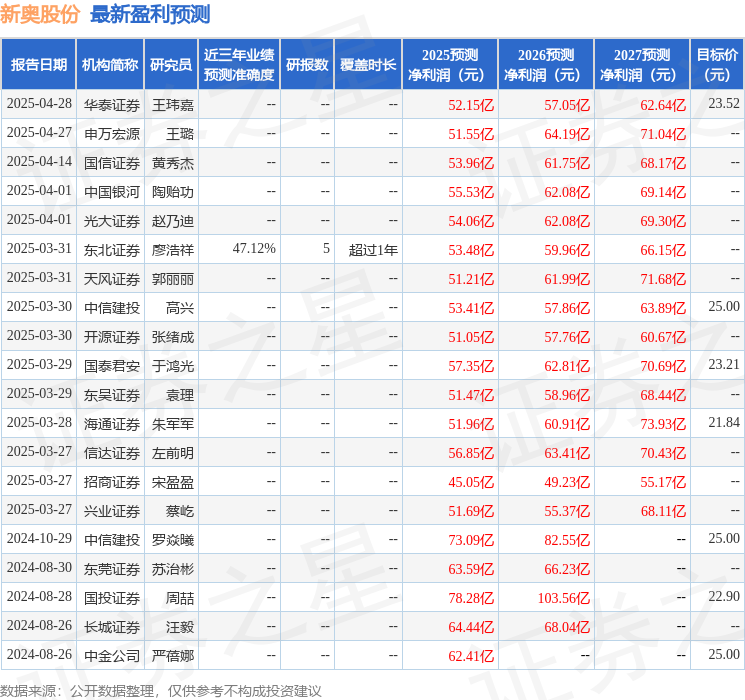Select the 东北证券 institution cell

pos(112,250)
